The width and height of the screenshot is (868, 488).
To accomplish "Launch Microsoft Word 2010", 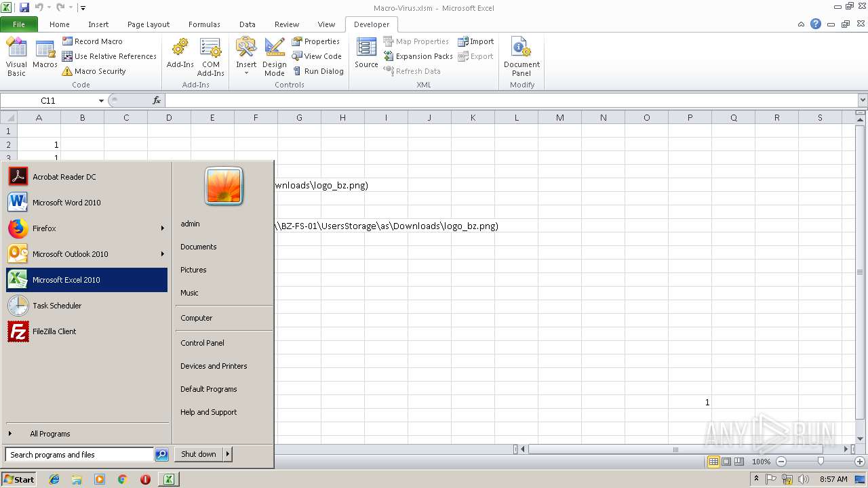I will tap(87, 203).
